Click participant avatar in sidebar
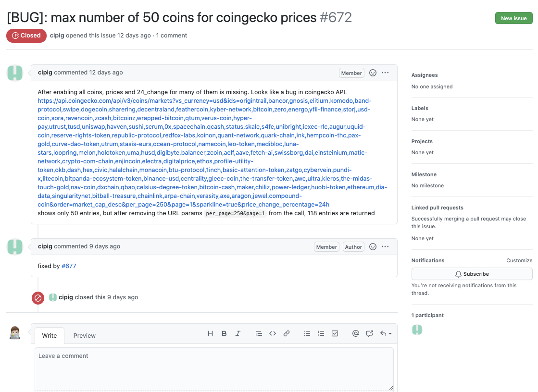 click(417, 330)
